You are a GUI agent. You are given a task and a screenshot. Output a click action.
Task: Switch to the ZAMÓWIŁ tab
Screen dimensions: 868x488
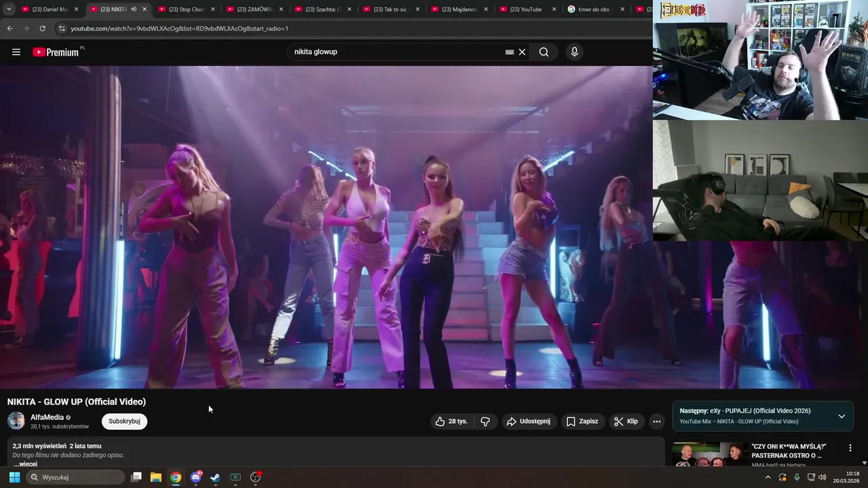[x=254, y=9]
